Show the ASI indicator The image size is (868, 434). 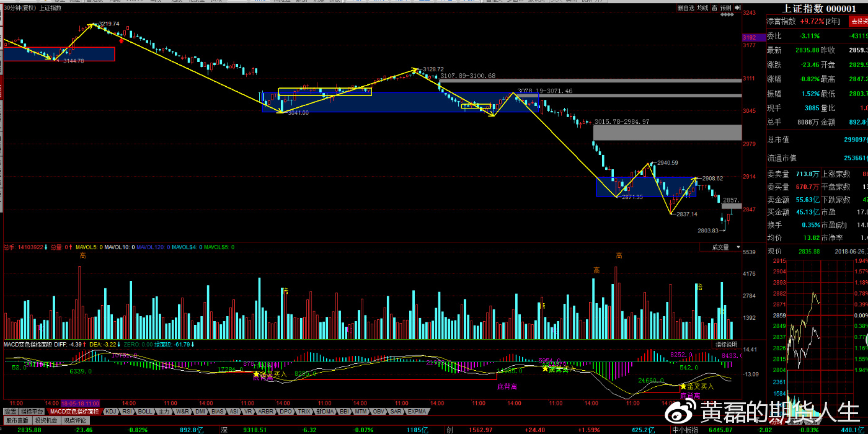(x=234, y=411)
